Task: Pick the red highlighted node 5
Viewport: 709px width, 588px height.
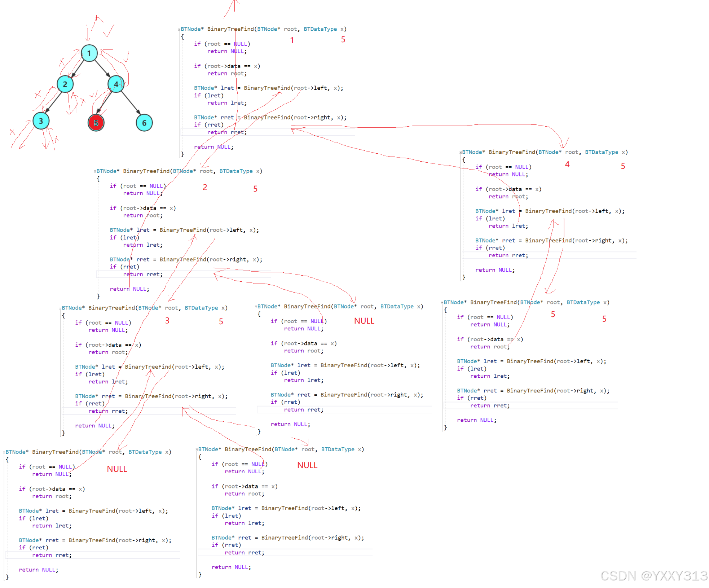Action: (x=96, y=123)
